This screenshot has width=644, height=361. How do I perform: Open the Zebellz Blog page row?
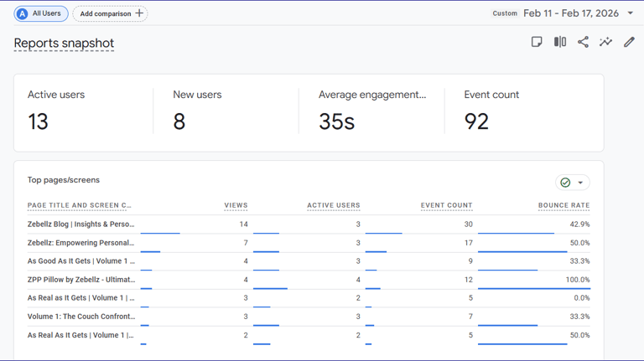[80, 224]
